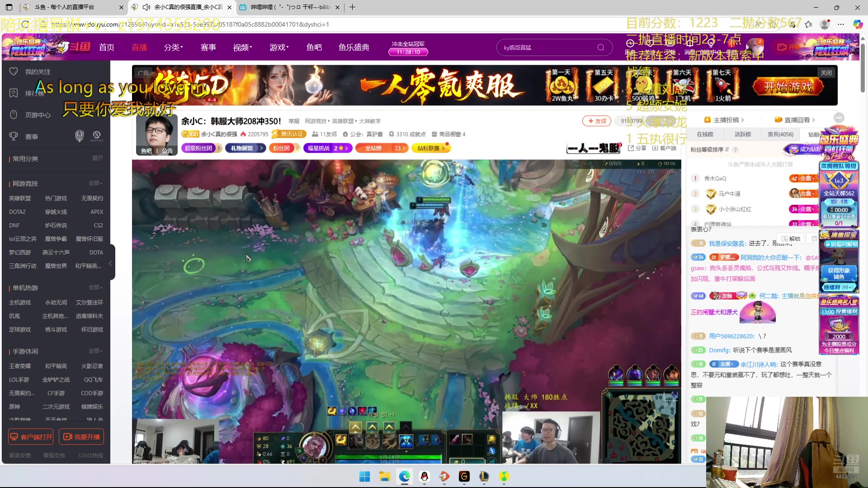868x488 pixels.
Task: Click the streamer avatar thumbnail
Action: click(156, 135)
